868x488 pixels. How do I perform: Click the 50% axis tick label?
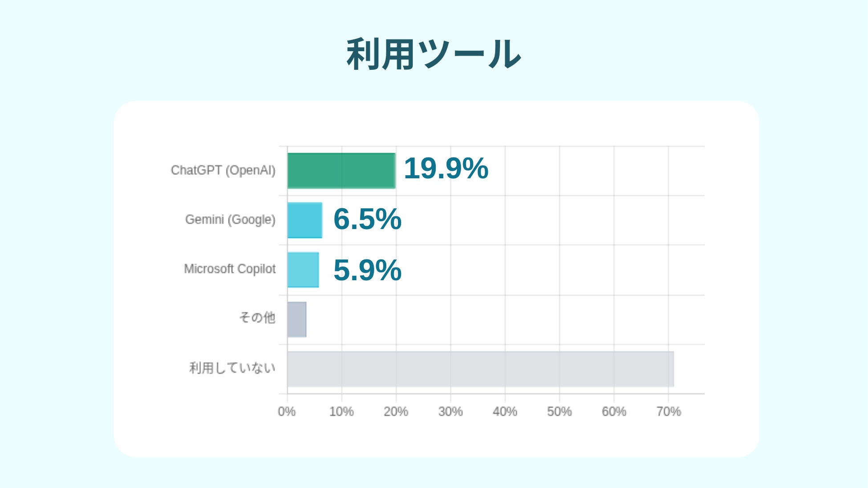click(560, 412)
